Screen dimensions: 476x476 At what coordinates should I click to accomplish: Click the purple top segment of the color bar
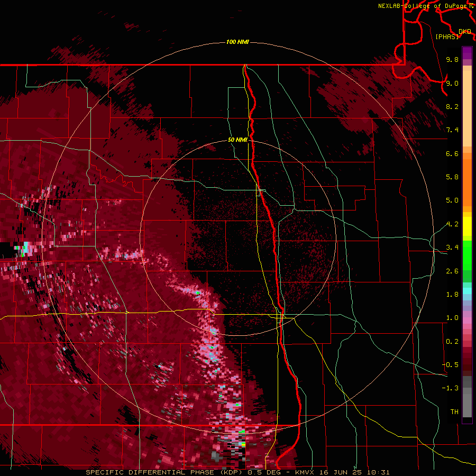(x=467, y=53)
